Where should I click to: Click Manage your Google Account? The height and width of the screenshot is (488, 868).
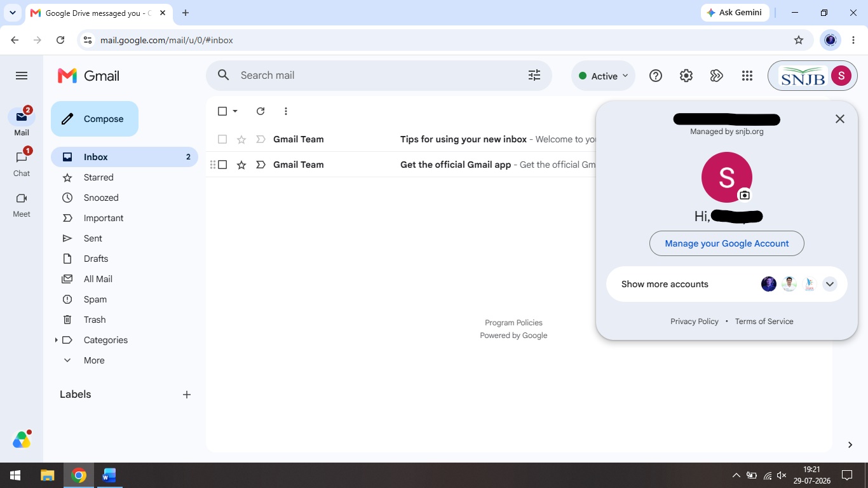[727, 243]
